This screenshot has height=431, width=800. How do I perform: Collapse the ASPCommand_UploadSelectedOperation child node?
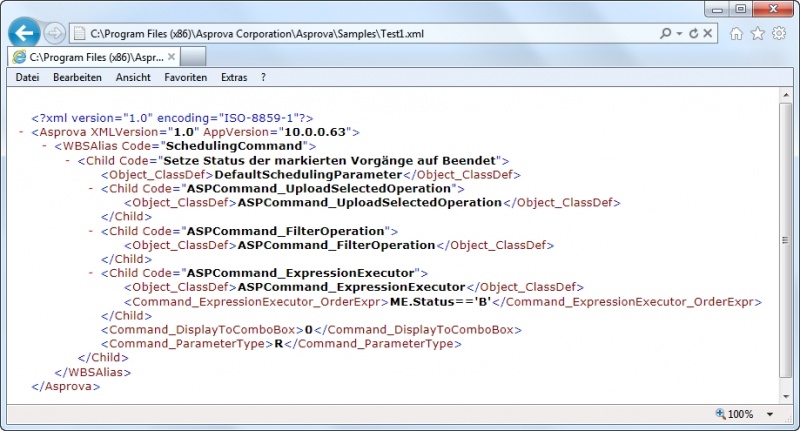click(91, 188)
